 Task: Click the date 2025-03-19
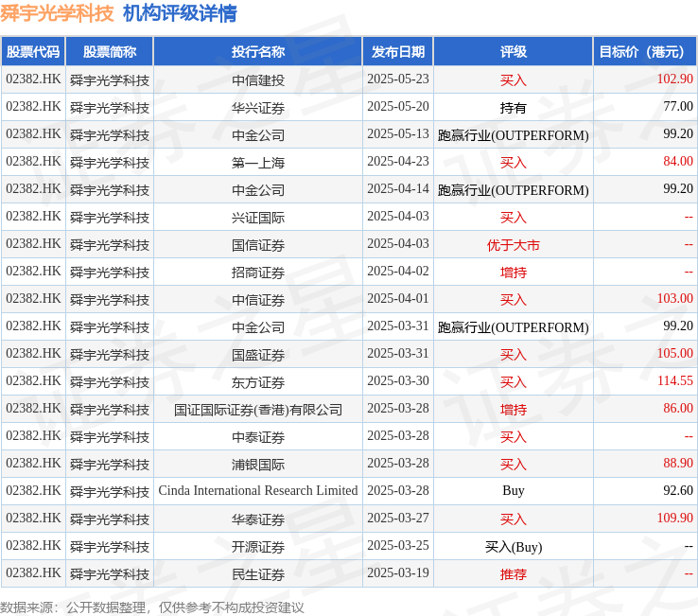(x=398, y=572)
